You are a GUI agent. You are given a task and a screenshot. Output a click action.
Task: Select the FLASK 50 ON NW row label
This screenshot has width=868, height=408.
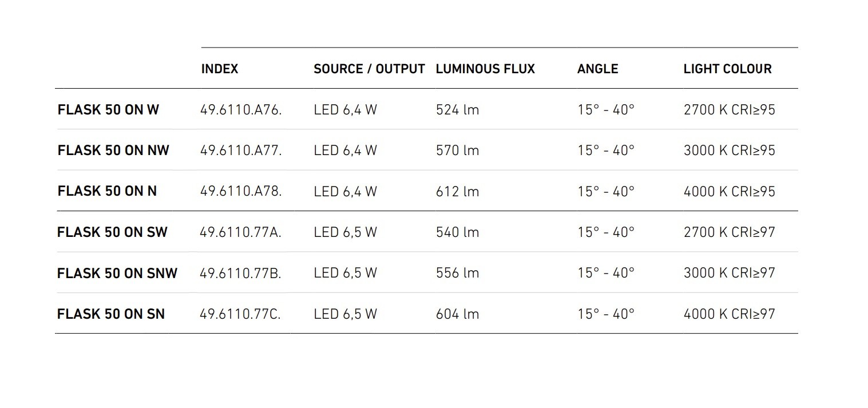(113, 150)
